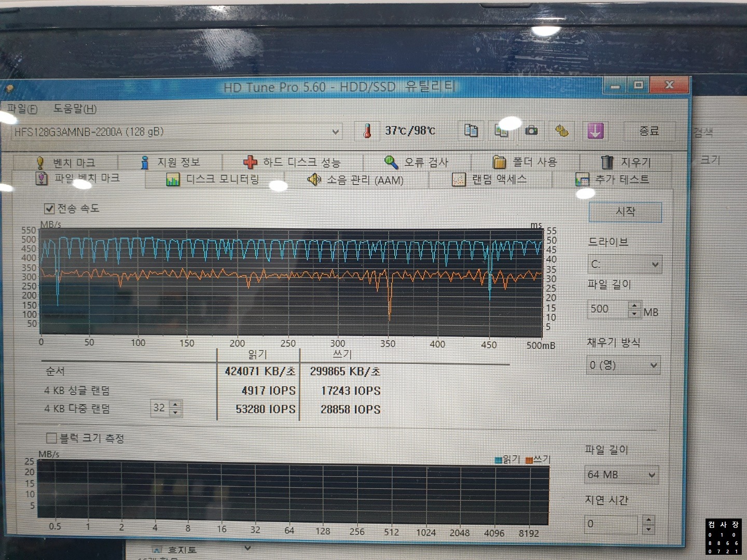Screen dimensions: 747x560
Task: Click 검색 in the background window
Action: (703, 133)
